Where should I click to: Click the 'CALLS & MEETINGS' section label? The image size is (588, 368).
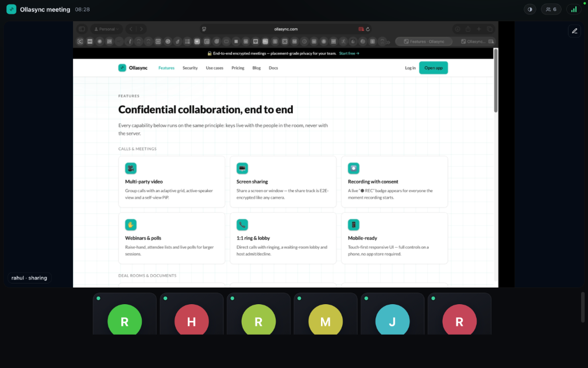[137, 149]
